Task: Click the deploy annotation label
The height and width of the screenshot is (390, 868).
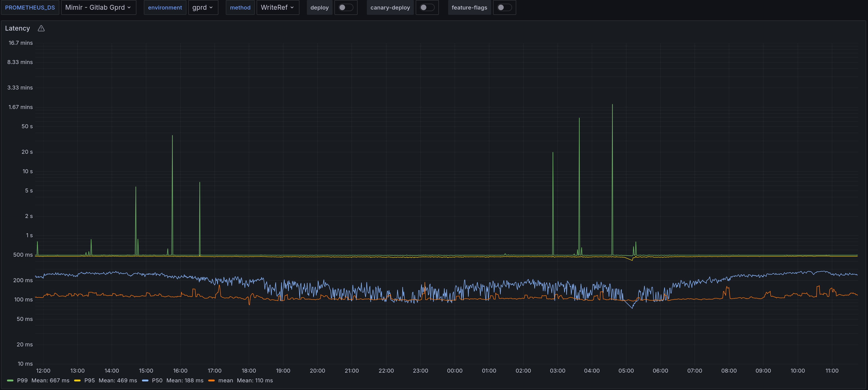Action: (x=319, y=7)
